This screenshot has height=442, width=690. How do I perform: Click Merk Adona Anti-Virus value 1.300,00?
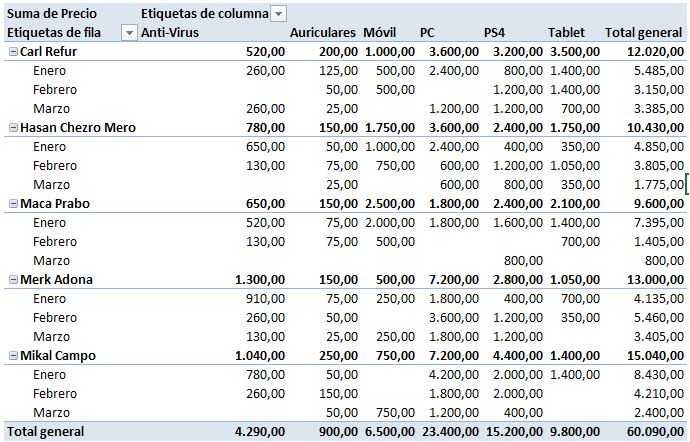pos(260,280)
